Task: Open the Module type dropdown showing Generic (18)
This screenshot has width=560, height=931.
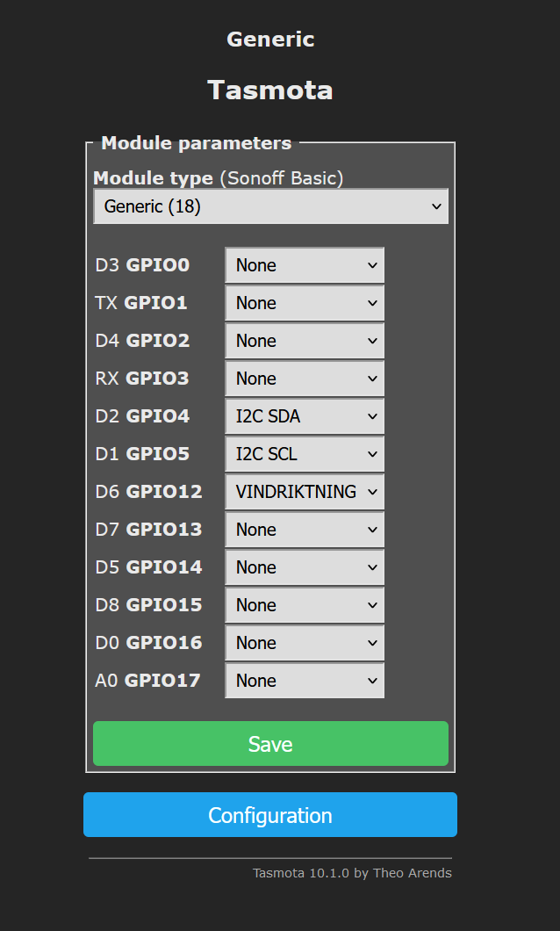Action: click(270, 206)
